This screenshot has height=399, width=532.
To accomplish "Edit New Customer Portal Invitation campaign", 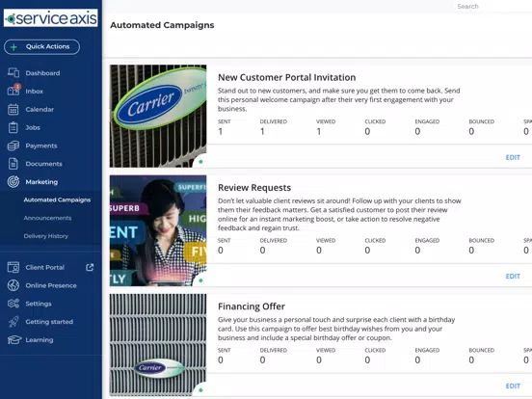I will click(513, 157).
